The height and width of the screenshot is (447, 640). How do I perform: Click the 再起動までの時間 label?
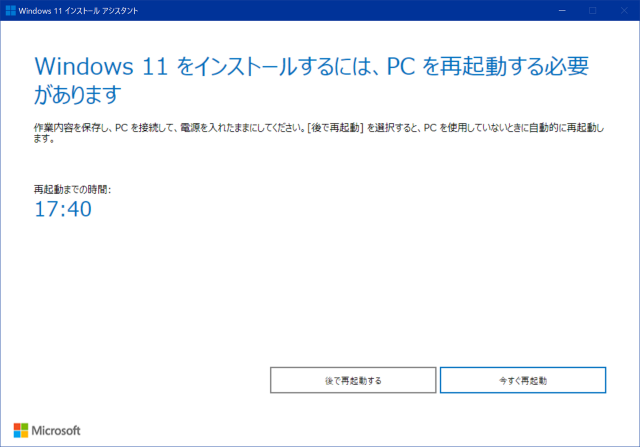72,189
